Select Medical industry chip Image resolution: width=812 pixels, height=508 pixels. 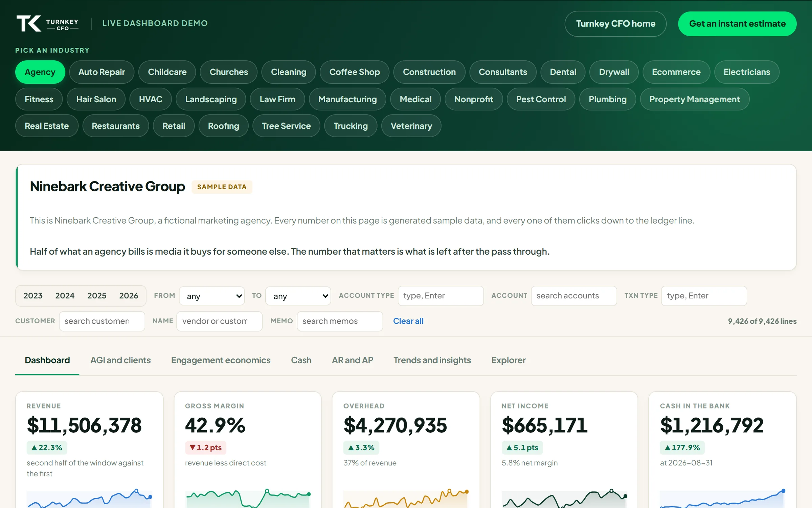415,99
